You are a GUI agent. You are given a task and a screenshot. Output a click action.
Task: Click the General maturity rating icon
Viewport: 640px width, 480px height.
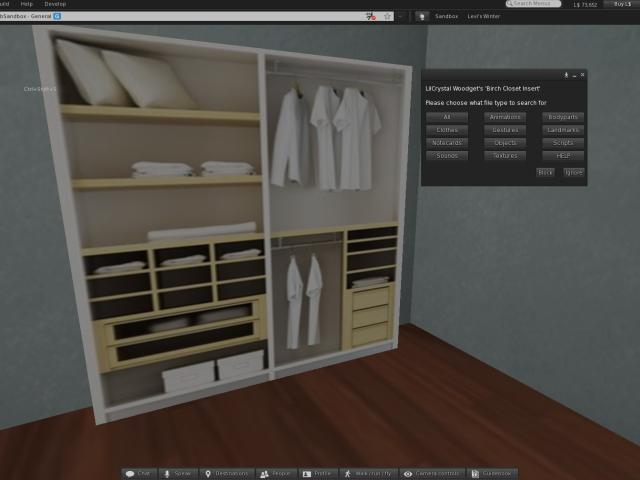pos(57,16)
